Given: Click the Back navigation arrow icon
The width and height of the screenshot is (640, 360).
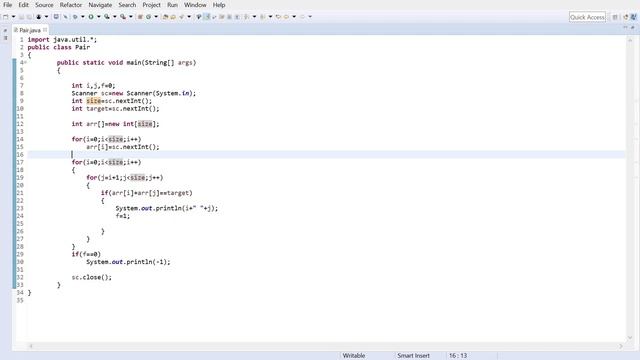Looking at the screenshot, I should tap(286, 17).
